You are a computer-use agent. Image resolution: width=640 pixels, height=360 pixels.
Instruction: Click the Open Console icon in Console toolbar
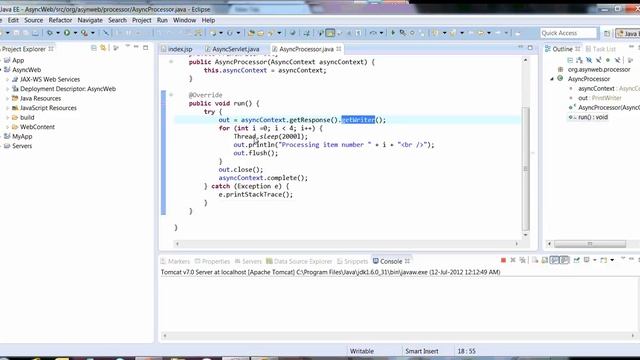coord(604,260)
